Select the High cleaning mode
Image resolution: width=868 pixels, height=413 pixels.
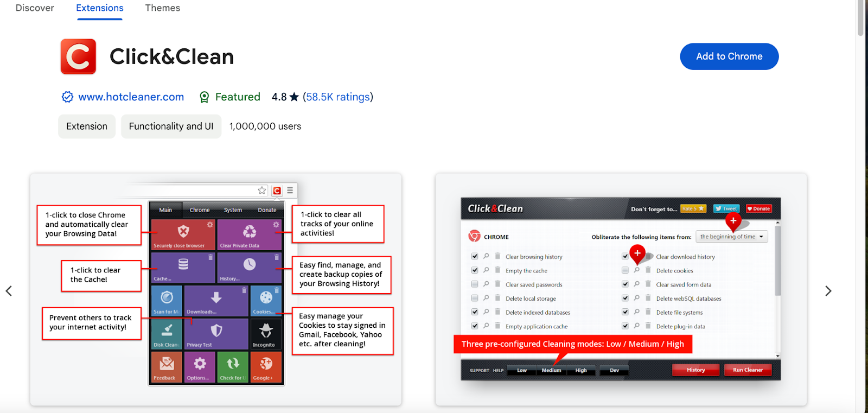coord(581,370)
